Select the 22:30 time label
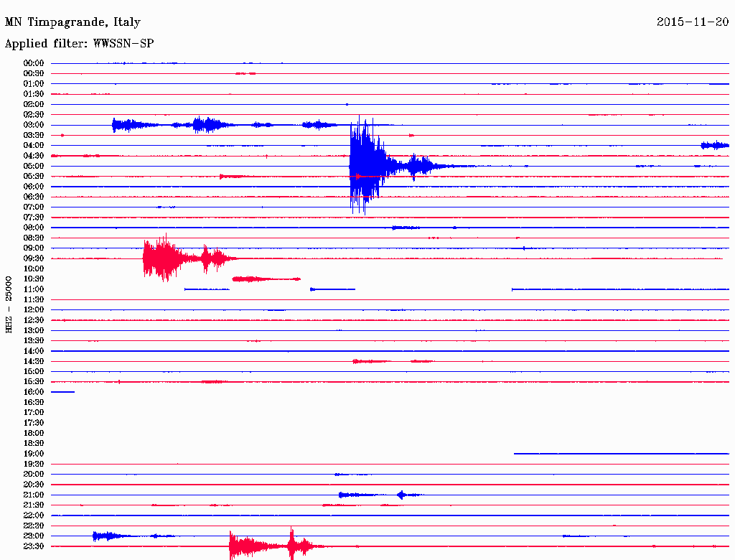This screenshot has height=560, width=735. click(x=34, y=526)
